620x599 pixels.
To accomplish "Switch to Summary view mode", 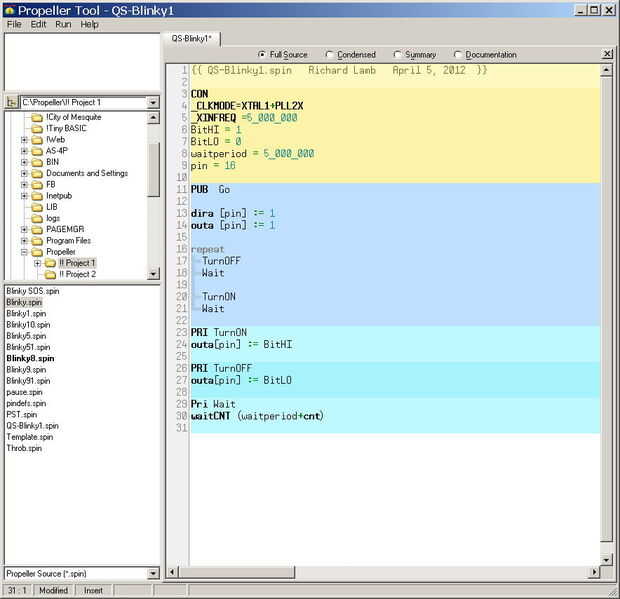I will [397, 55].
